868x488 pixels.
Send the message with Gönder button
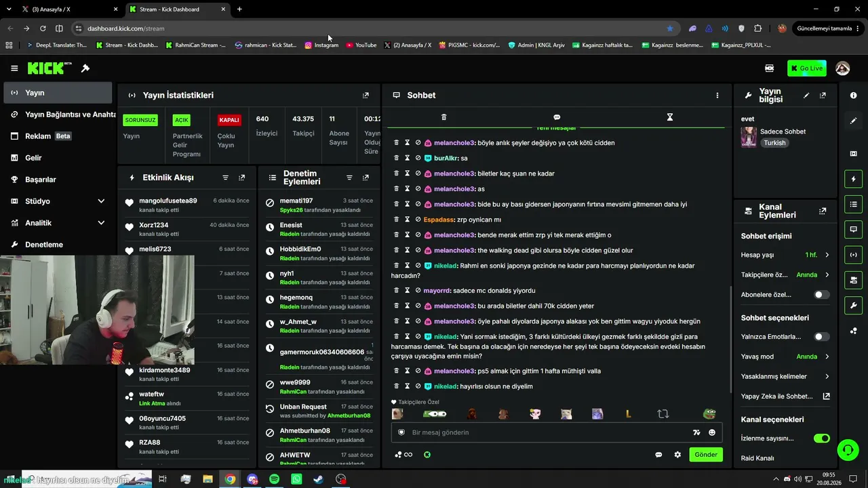(x=705, y=455)
